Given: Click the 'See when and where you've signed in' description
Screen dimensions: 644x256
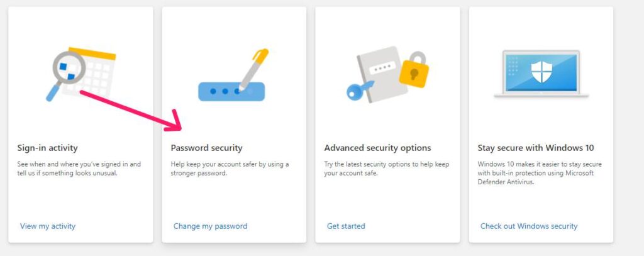Looking at the screenshot, I should point(79,169).
